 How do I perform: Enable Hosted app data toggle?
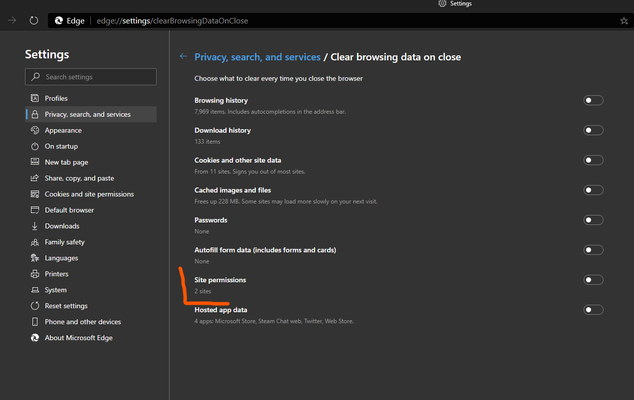coord(593,310)
